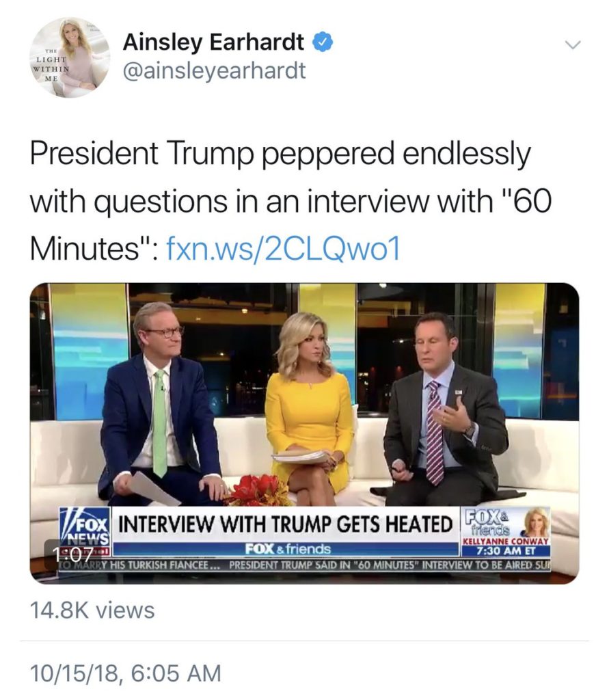Follow the fxn.ws/2CLQwo1 link

(282, 249)
